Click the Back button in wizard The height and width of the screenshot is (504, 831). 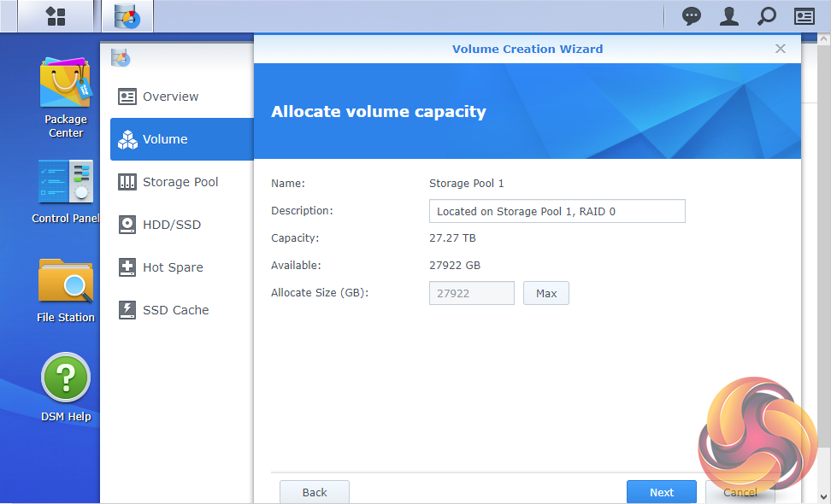315,492
